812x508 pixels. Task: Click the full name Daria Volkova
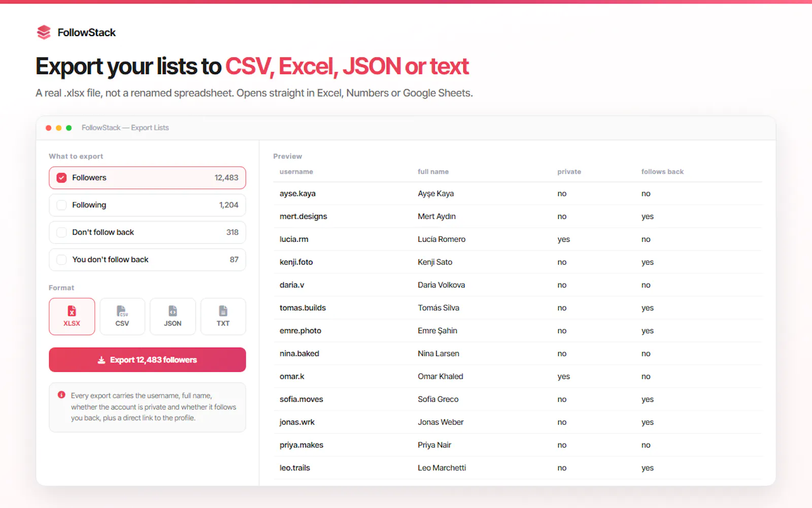tap(442, 285)
